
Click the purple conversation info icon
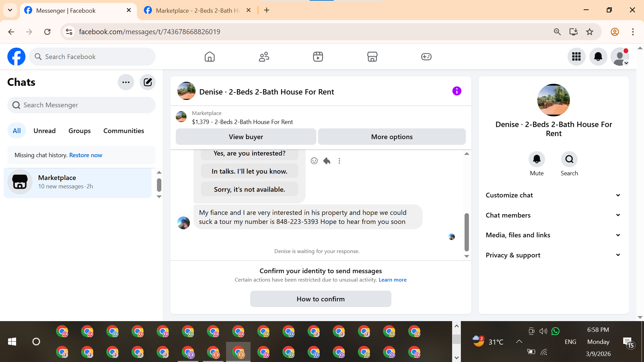(457, 91)
